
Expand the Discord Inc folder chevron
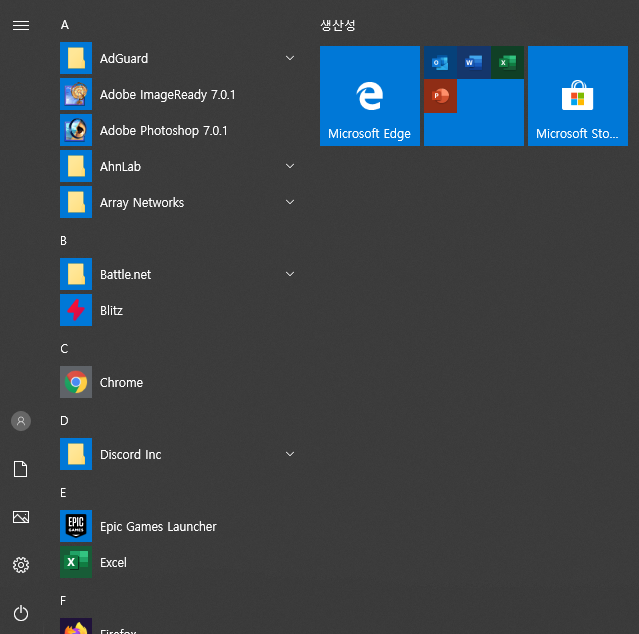[290, 454]
